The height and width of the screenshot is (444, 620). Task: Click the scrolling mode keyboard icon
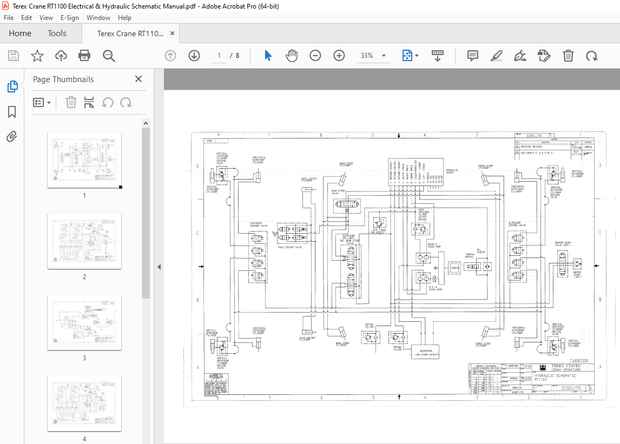pyautogui.click(x=437, y=56)
